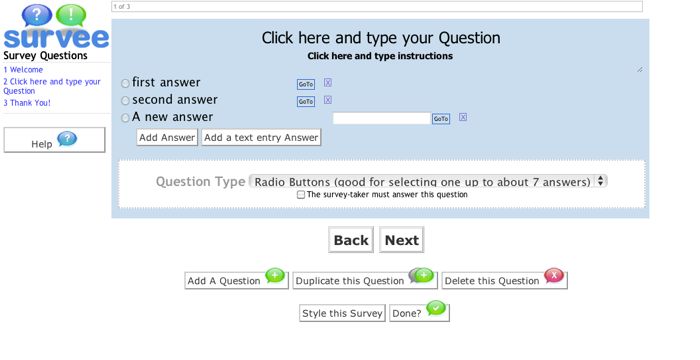Click GoTo icon beside the text entry field
The image size is (700, 360).
tap(441, 119)
